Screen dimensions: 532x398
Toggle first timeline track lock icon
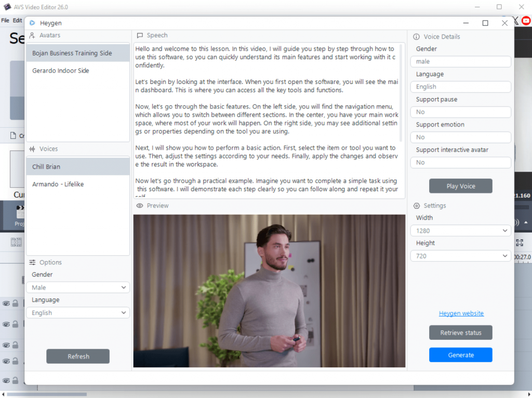click(15, 303)
